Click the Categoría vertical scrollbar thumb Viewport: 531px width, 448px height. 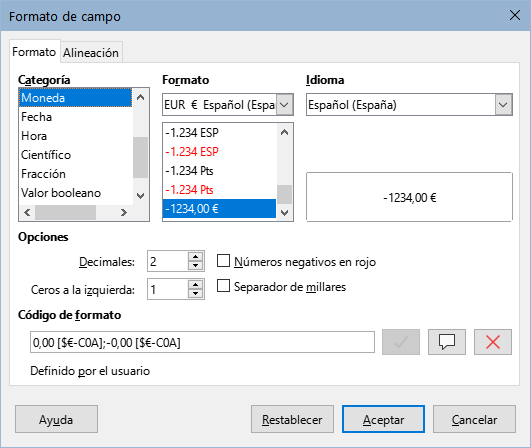tap(140, 157)
